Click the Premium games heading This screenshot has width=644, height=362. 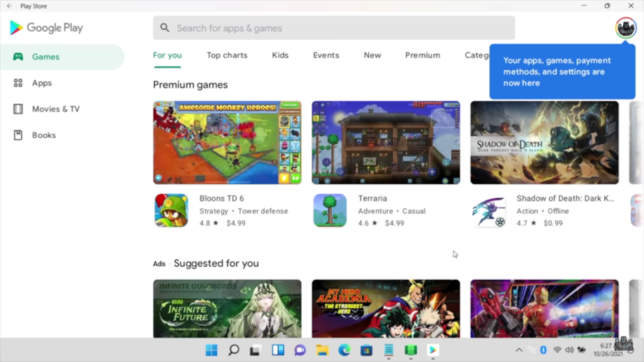coord(190,85)
